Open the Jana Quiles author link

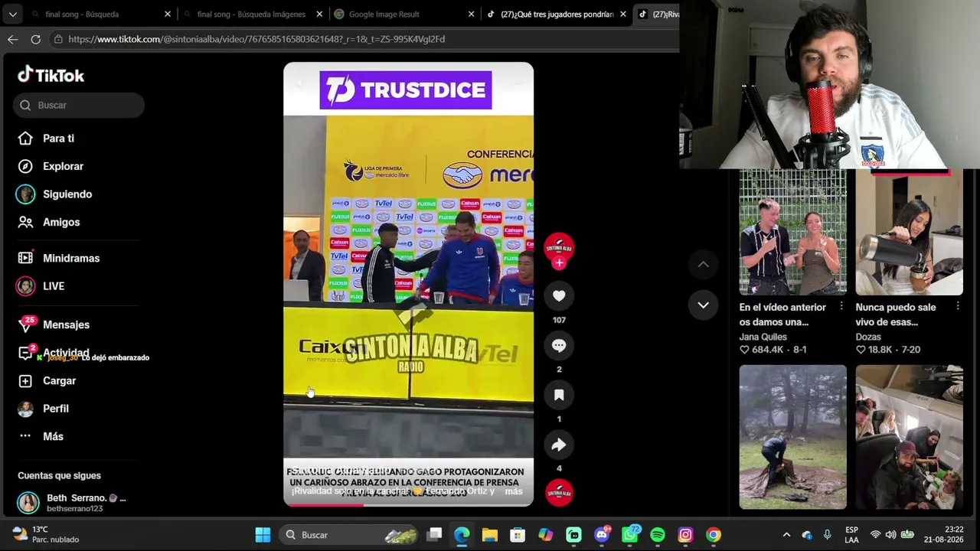[763, 337]
